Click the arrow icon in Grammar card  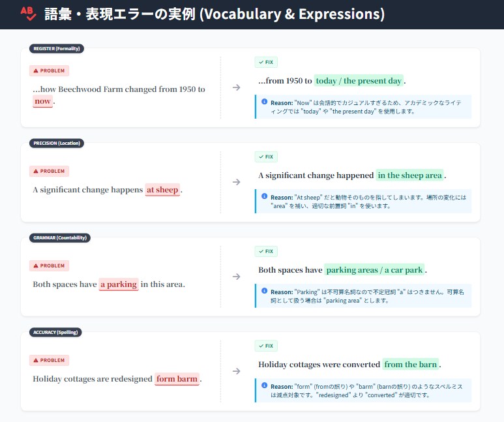click(x=236, y=277)
